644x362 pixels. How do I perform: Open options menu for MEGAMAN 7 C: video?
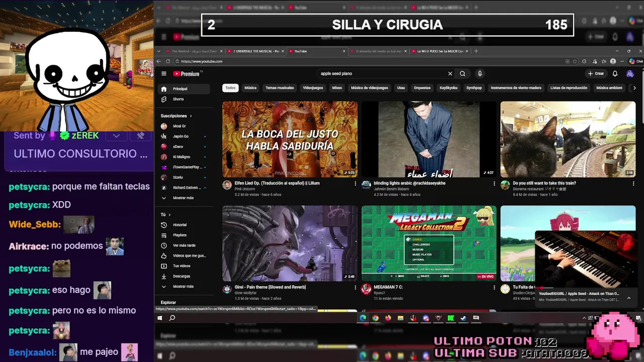click(494, 288)
